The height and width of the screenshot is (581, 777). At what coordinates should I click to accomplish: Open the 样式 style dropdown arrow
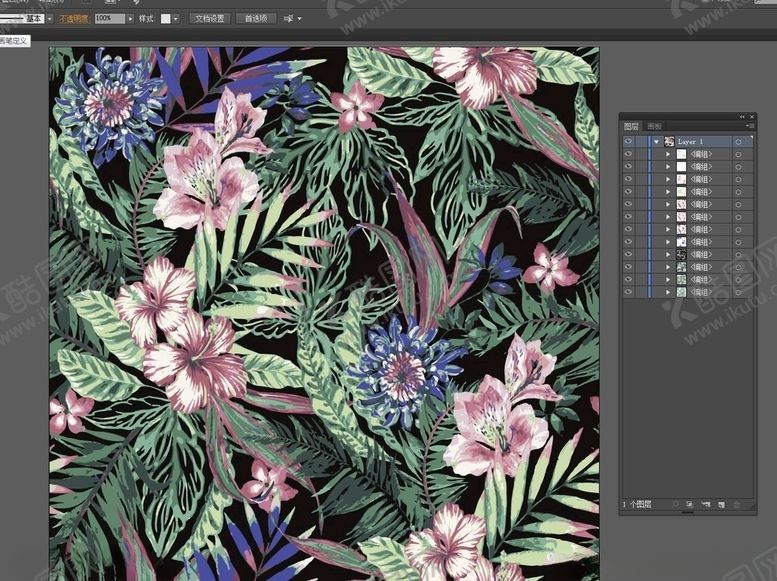(176, 19)
